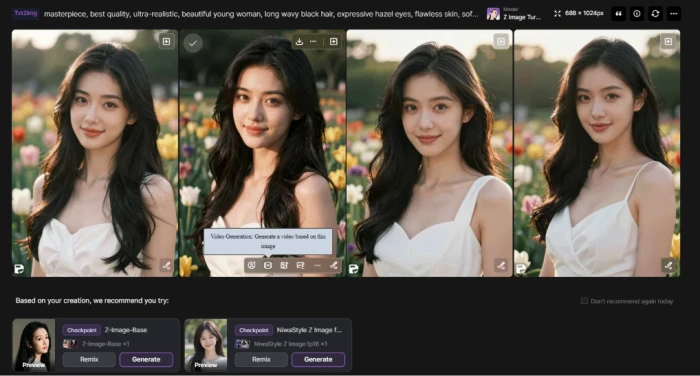Screen dimensions: 700x376
Task: Click the Z-Image-Base preview thumbnail
Action: pos(34,345)
